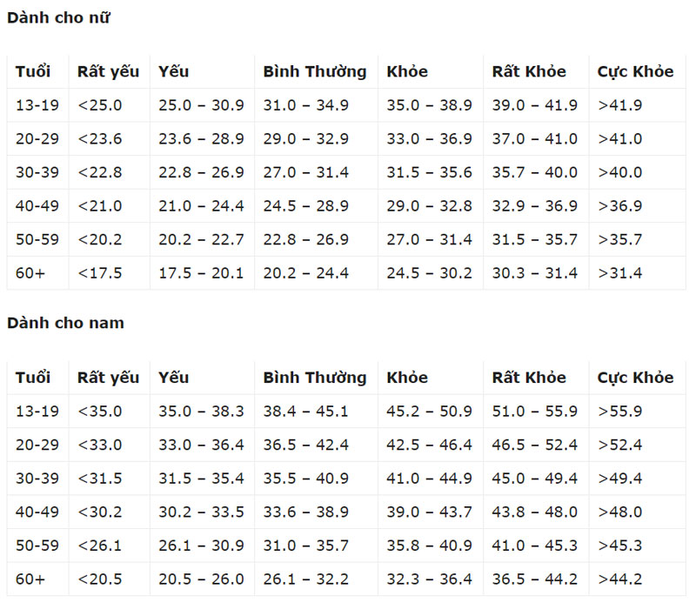Select the cell with value >55.9

click(619, 412)
